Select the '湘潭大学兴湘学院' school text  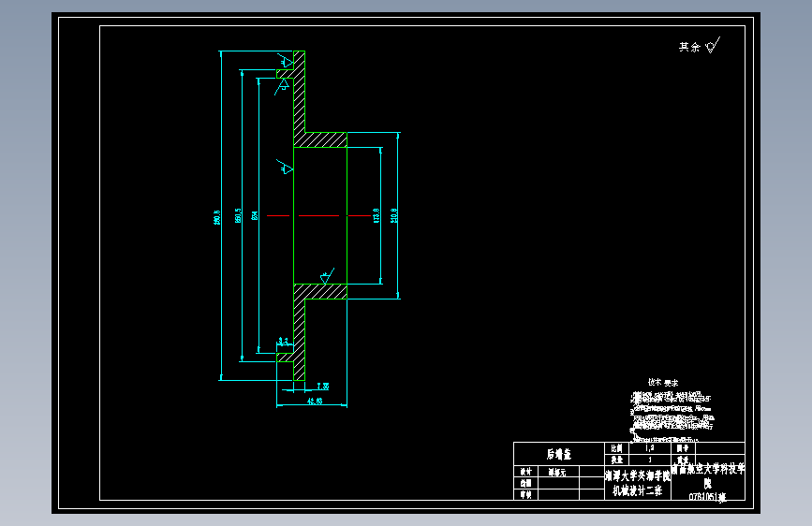[x=638, y=475]
